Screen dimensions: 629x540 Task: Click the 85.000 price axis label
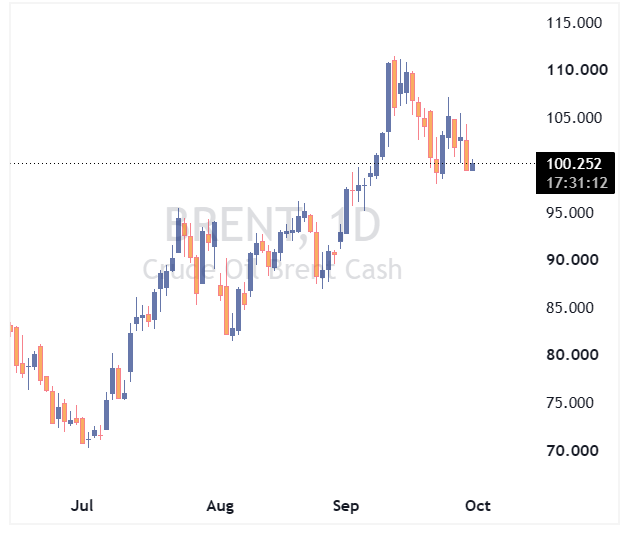coord(570,308)
